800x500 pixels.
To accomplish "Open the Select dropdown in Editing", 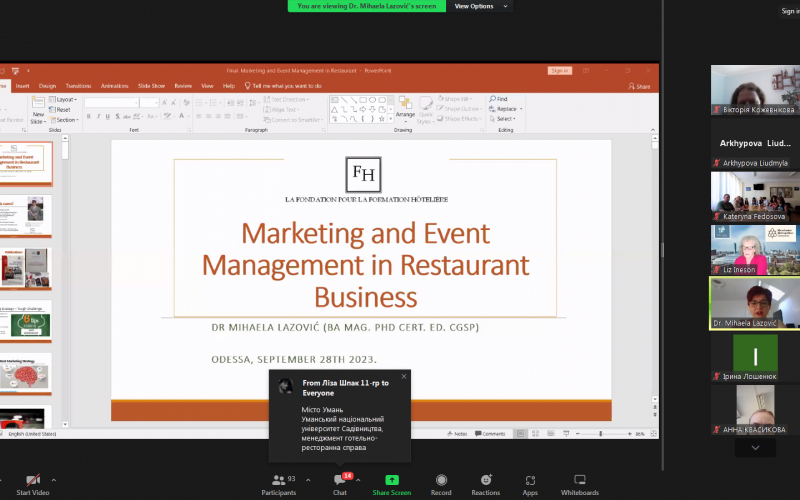I will click(503, 119).
